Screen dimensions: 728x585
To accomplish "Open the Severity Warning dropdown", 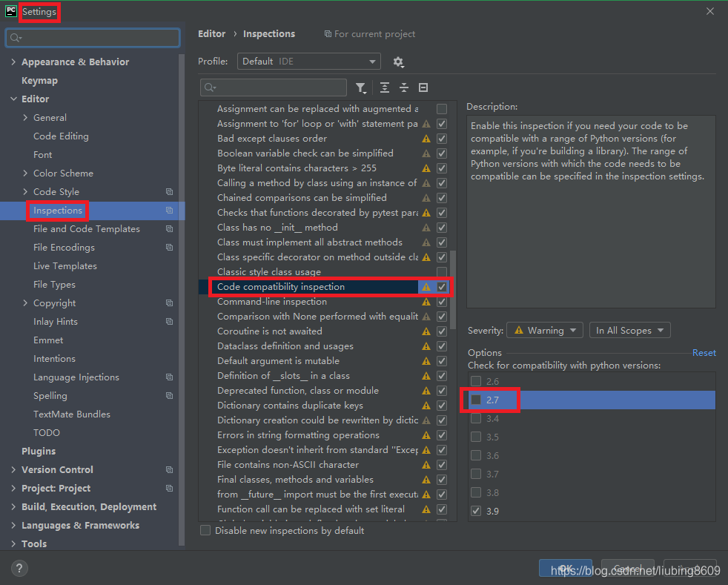I will click(x=544, y=330).
